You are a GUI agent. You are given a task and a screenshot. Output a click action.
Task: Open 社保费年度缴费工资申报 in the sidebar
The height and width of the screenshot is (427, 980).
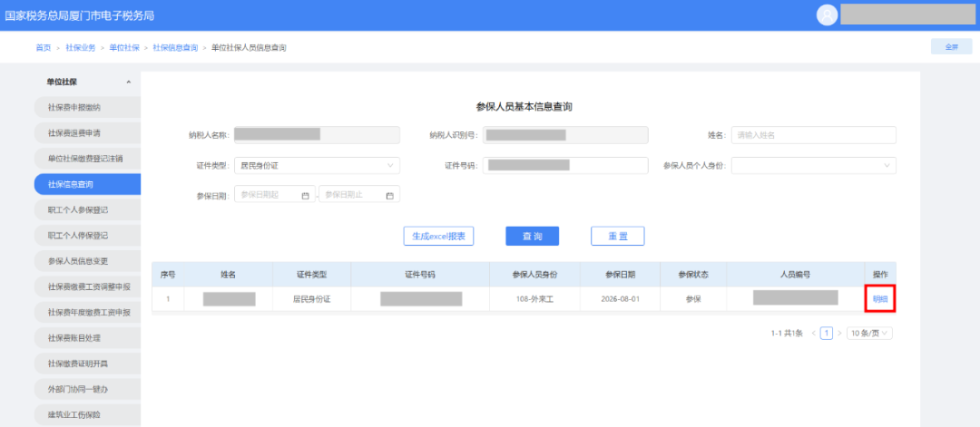pos(87,312)
